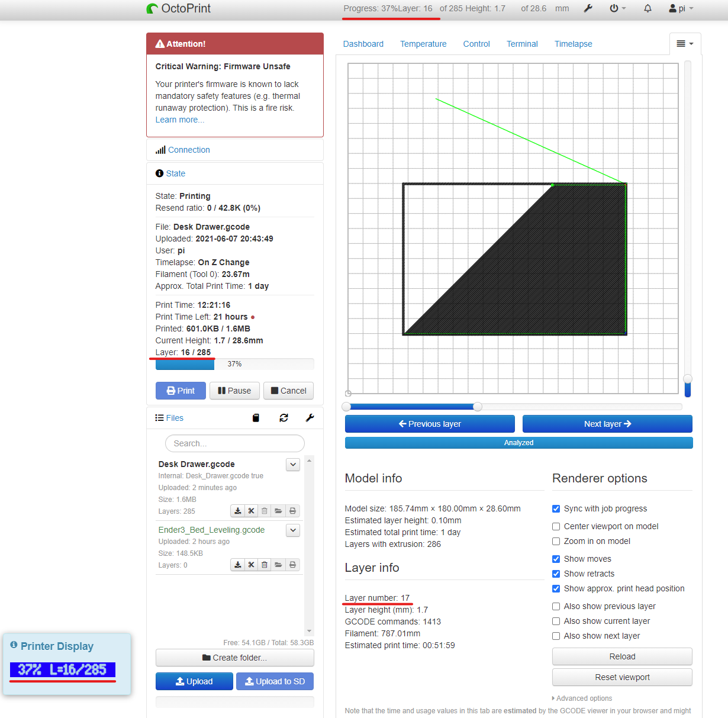The height and width of the screenshot is (718, 728).
Task: Switch to the Terminal tab
Action: pos(521,44)
